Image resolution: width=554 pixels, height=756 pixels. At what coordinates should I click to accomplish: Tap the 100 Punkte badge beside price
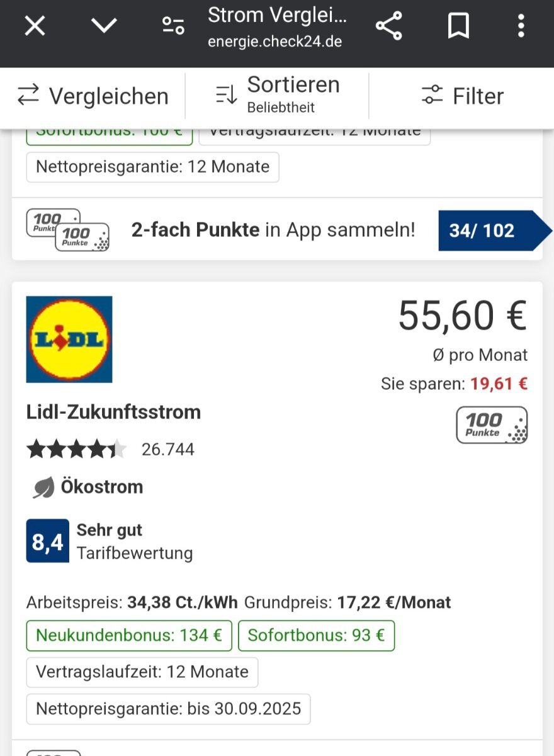492,425
